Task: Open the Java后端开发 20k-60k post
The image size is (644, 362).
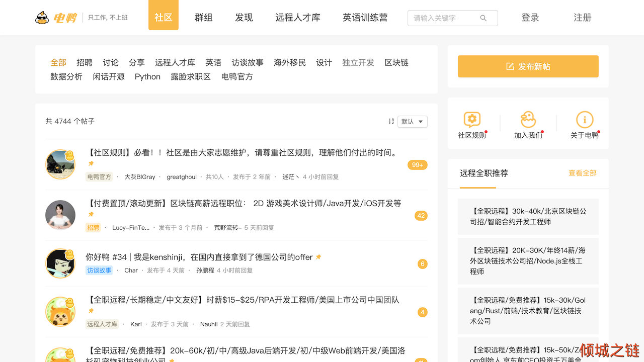Action: 246,355
